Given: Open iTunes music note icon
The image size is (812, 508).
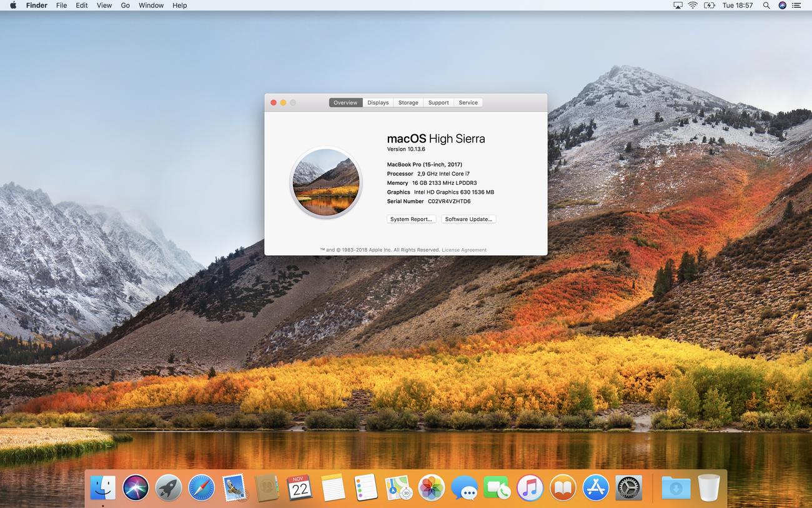Looking at the screenshot, I should (530, 487).
